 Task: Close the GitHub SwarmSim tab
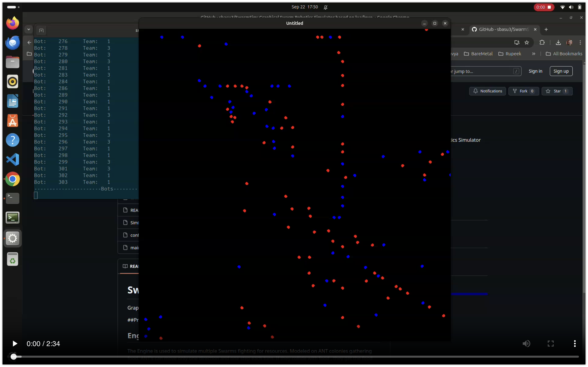click(535, 29)
